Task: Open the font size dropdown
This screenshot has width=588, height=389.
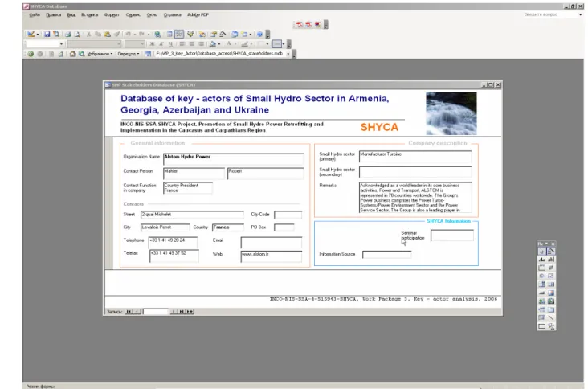Action: click(142, 44)
